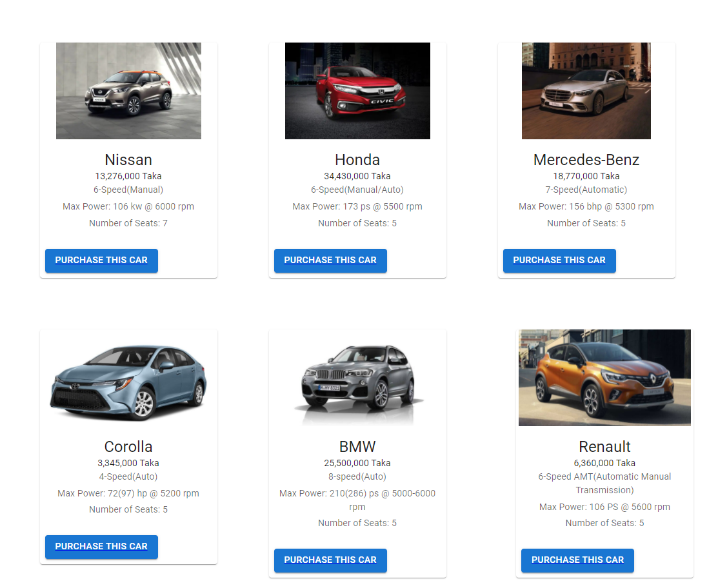
Task: Click the Mercedes-Benz title
Action: click(586, 160)
